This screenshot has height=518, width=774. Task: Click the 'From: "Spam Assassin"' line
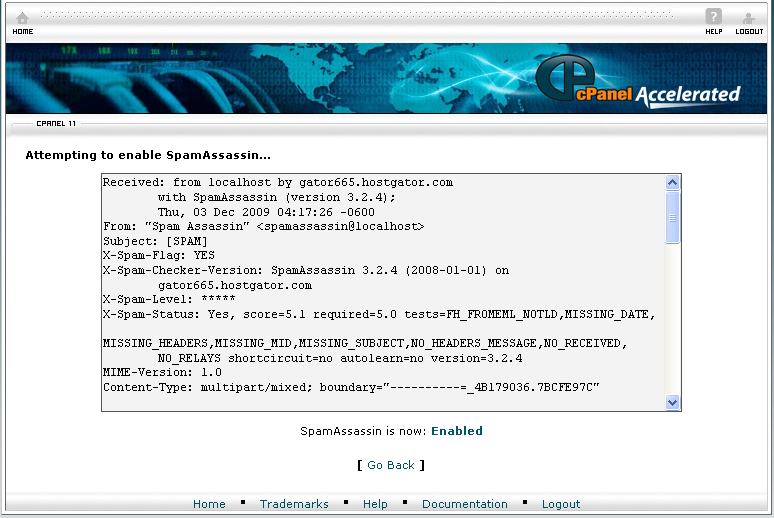[x=264, y=226]
